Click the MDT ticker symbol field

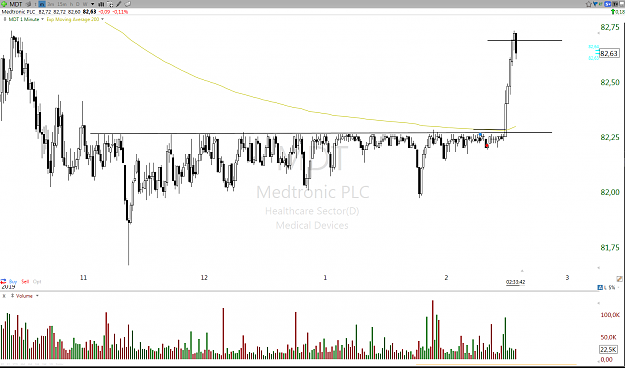16,4
